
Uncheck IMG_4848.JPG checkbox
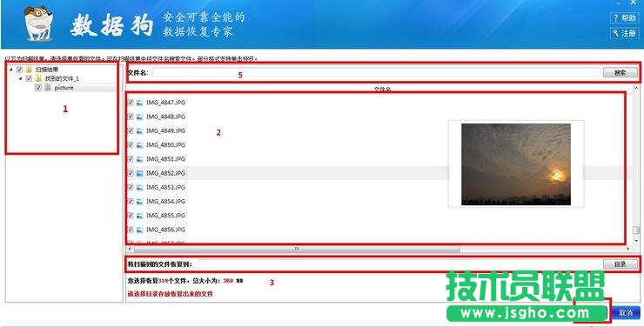(131, 117)
